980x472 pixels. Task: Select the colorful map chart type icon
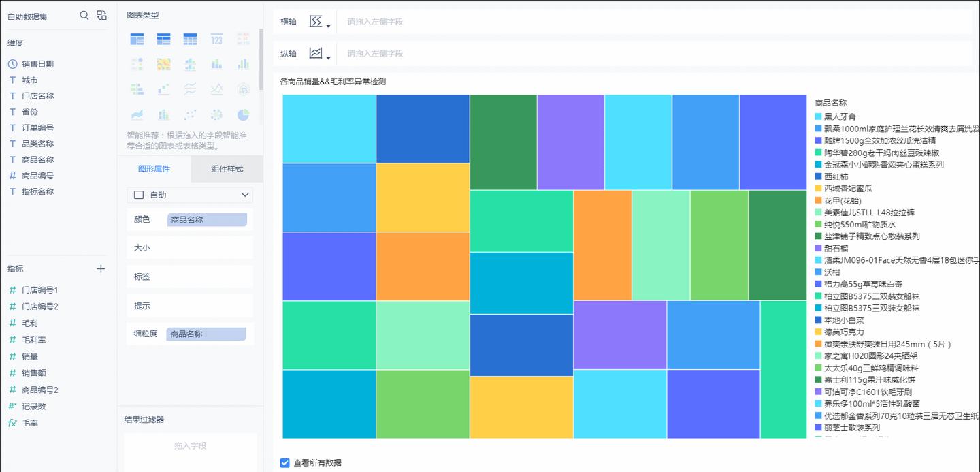[x=163, y=63]
